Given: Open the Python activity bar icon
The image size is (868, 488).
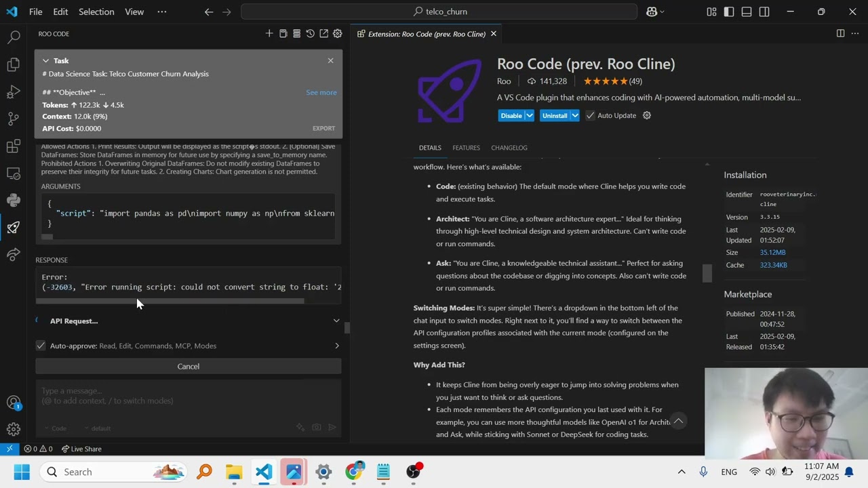Looking at the screenshot, I should 14,201.
